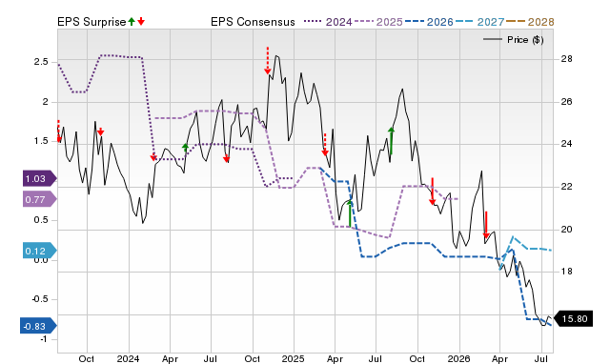Image resolution: width=610 pixels, height=364 pixels.
Task: Toggle the 2027 consensus series in legend
Action: [479, 22]
